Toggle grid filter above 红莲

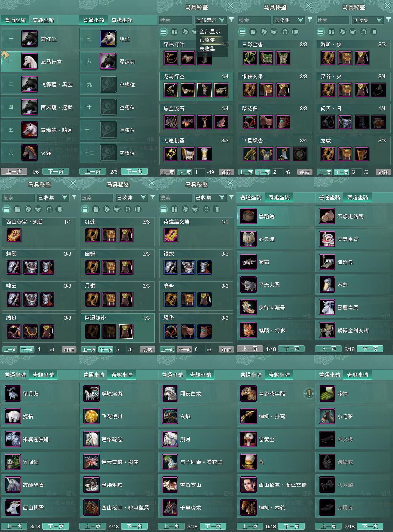tap(96, 209)
